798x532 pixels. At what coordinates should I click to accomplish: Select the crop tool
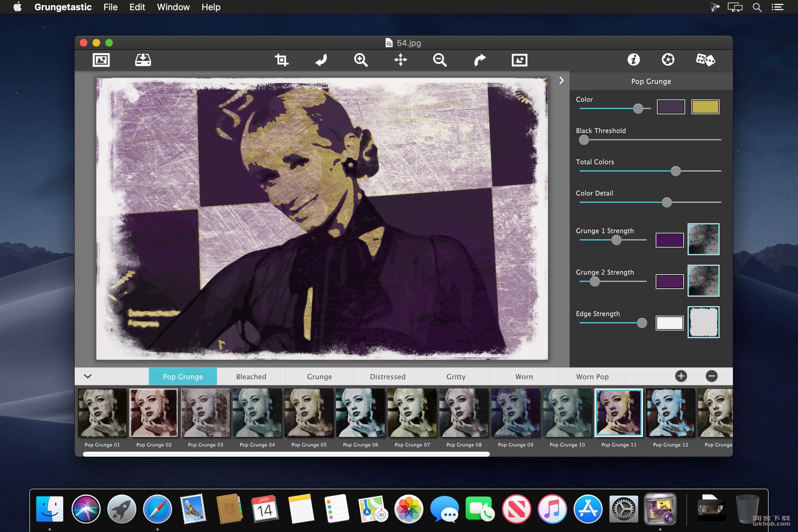[281, 60]
